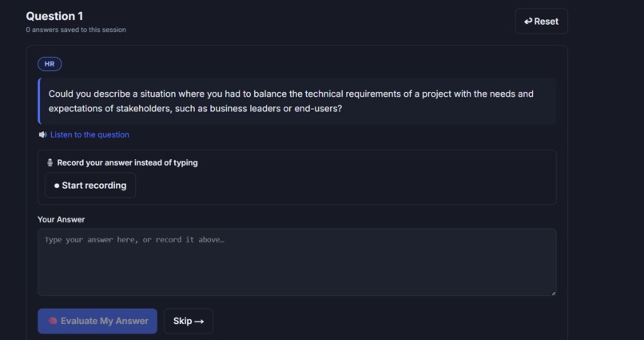Click the HR category badge
This screenshot has height=340, width=644.
tap(50, 64)
